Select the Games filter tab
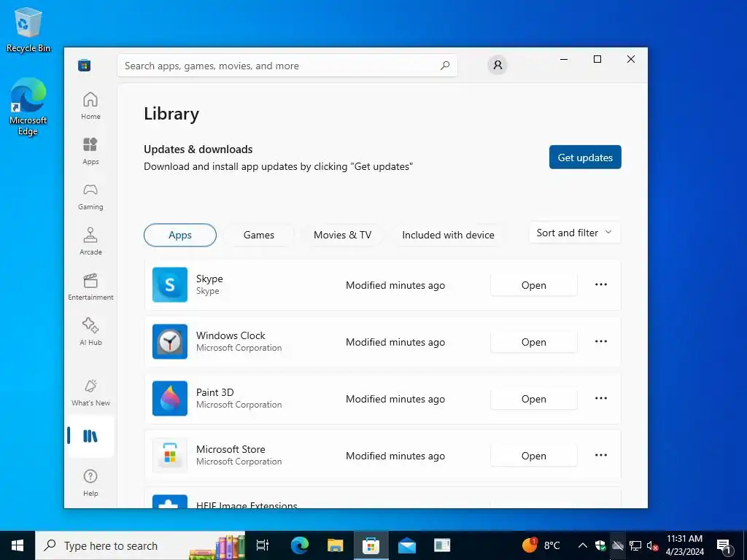Screen dimensions: 747x560 (x=259, y=235)
